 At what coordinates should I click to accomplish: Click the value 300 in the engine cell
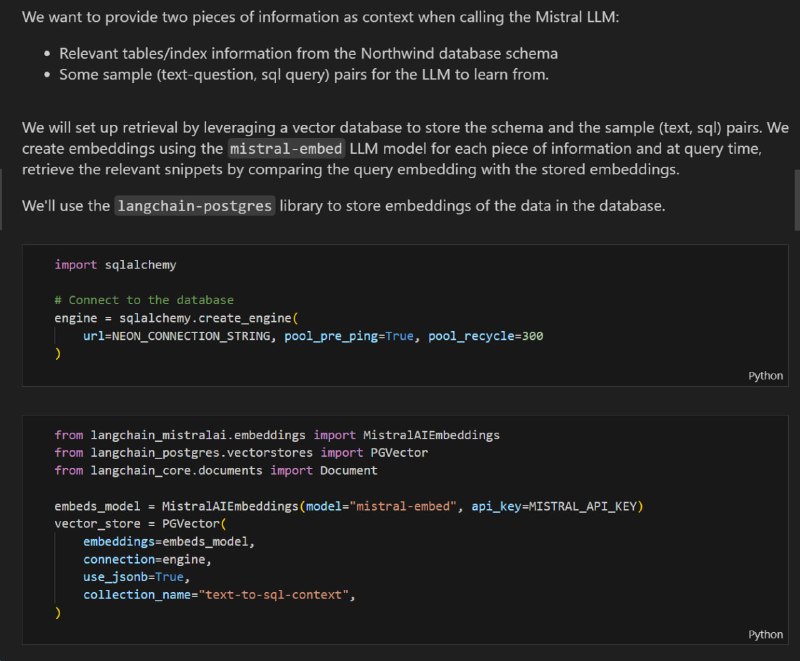(x=533, y=336)
